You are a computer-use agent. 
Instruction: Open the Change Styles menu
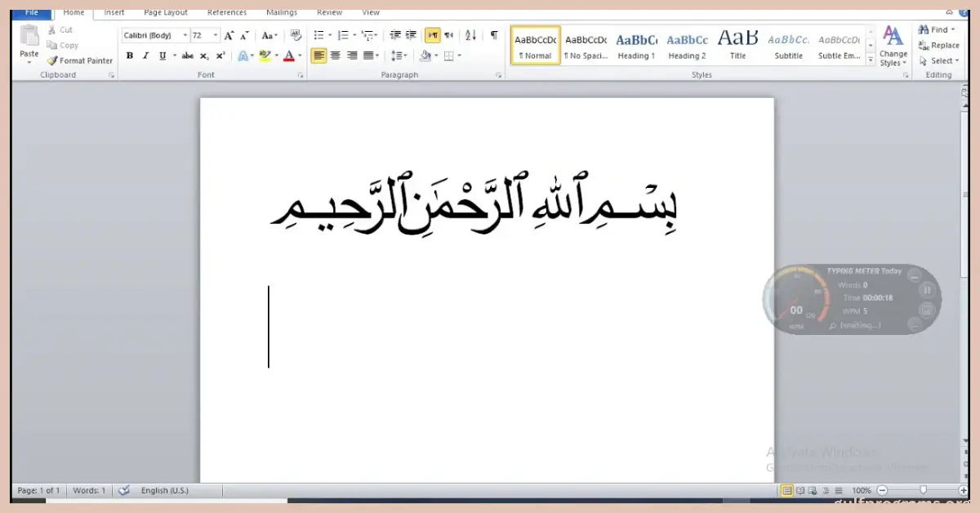point(893,47)
